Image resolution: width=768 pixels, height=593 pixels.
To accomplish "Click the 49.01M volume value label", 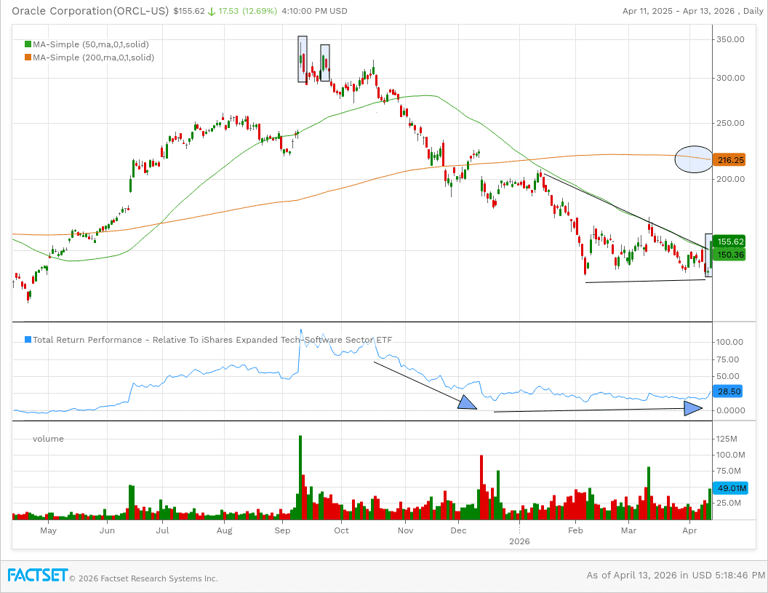I will point(730,488).
